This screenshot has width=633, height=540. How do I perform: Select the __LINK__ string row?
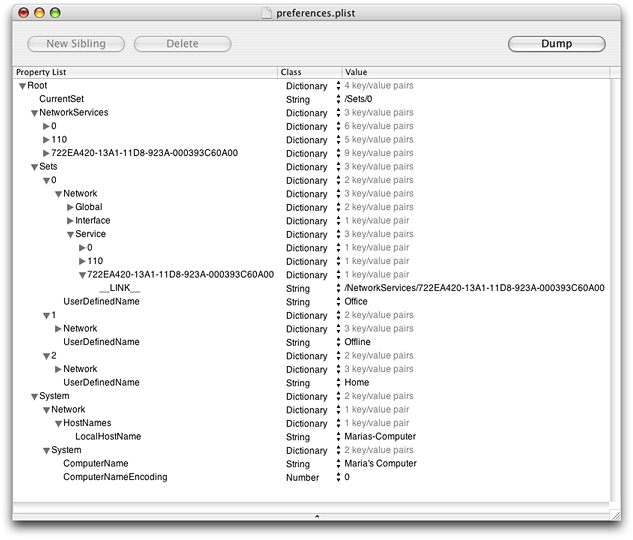[x=119, y=288]
